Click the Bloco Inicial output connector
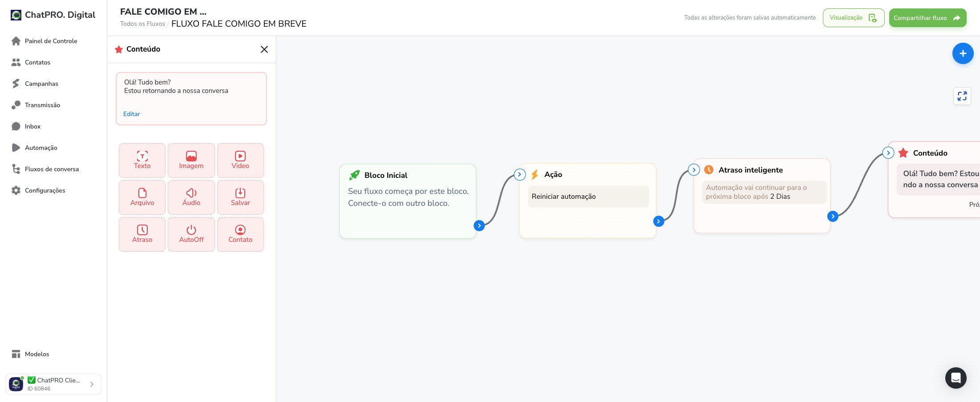 pos(479,225)
